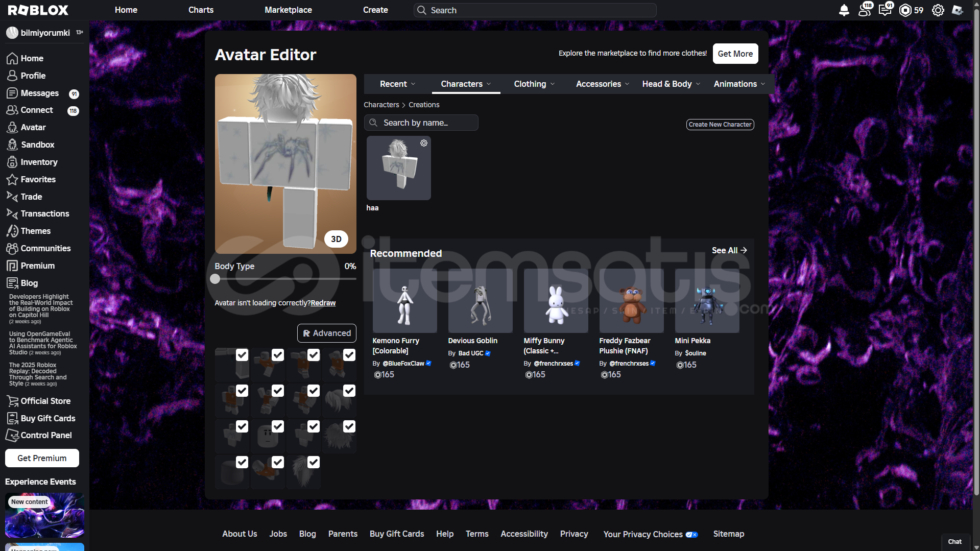Open the Marketplace top menu item

(288, 10)
